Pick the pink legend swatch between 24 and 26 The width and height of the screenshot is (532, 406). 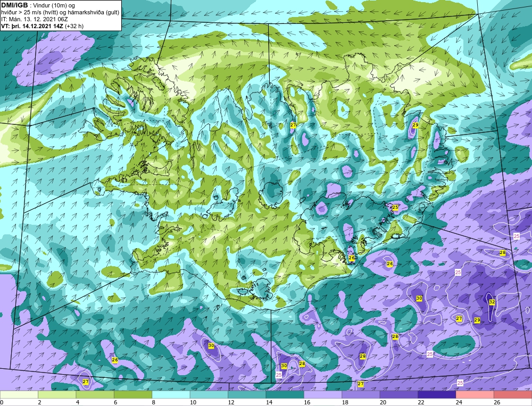tap(475, 395)
